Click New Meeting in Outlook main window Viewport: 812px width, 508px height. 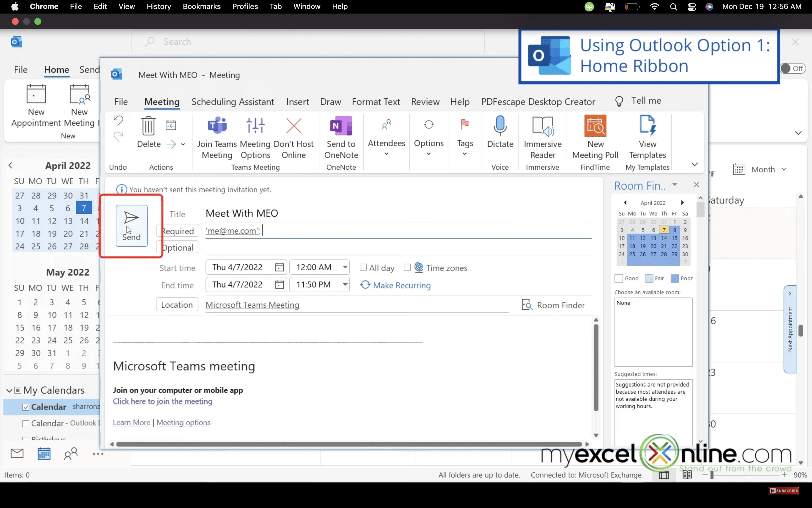79,106
